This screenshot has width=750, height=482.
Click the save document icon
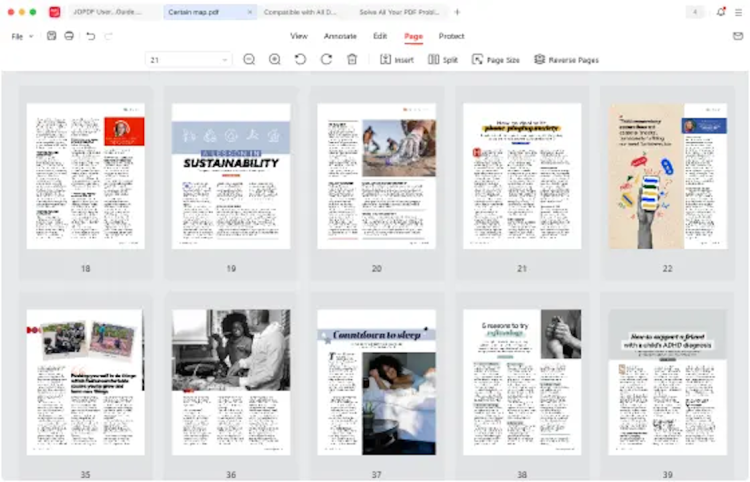(x=52, y=36)
